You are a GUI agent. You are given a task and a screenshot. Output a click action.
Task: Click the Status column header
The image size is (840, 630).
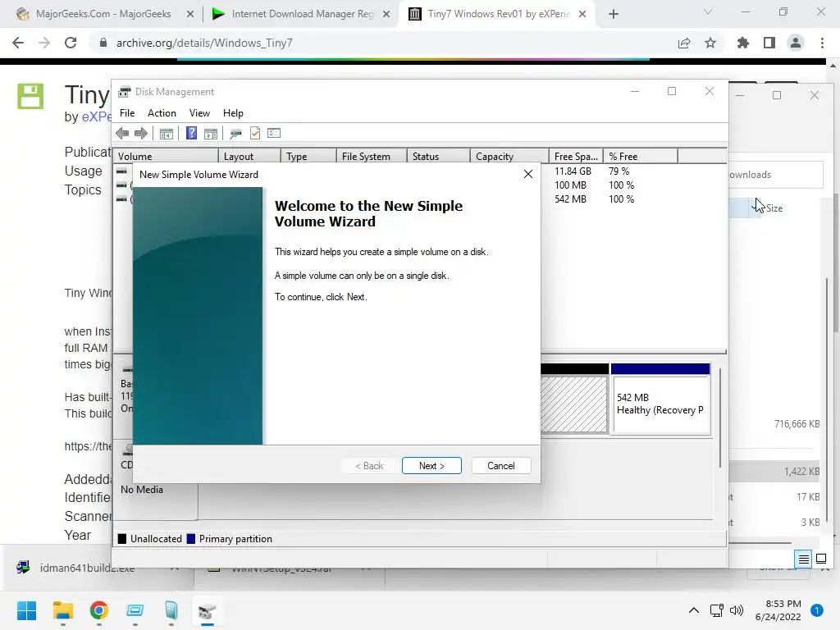(439, 157)
